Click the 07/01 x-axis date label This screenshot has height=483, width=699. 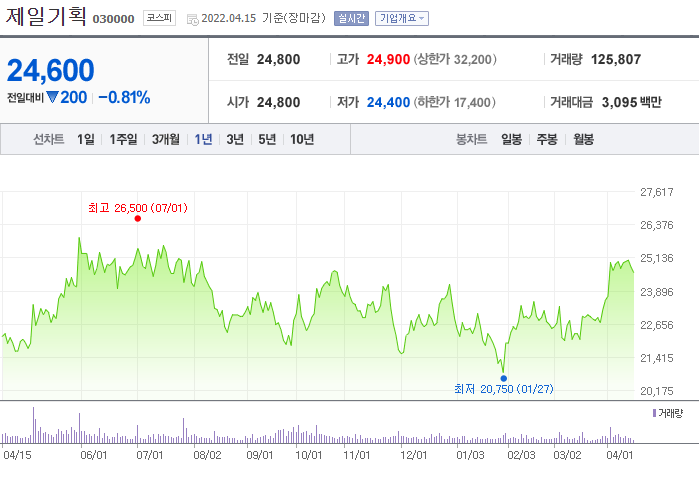coord(149,455)
